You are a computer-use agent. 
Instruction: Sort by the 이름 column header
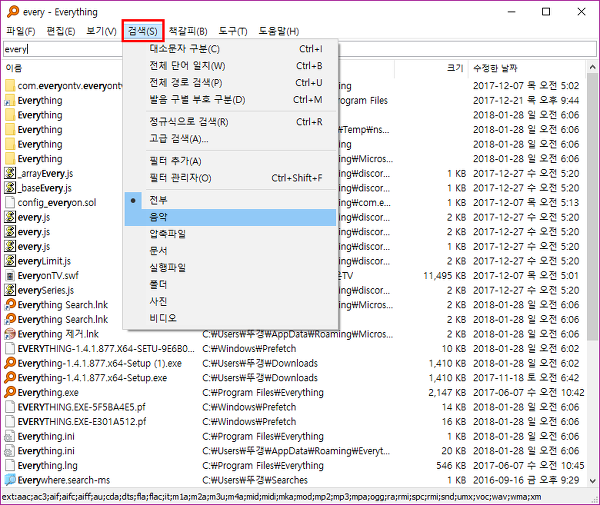click(x=14, y=68)
